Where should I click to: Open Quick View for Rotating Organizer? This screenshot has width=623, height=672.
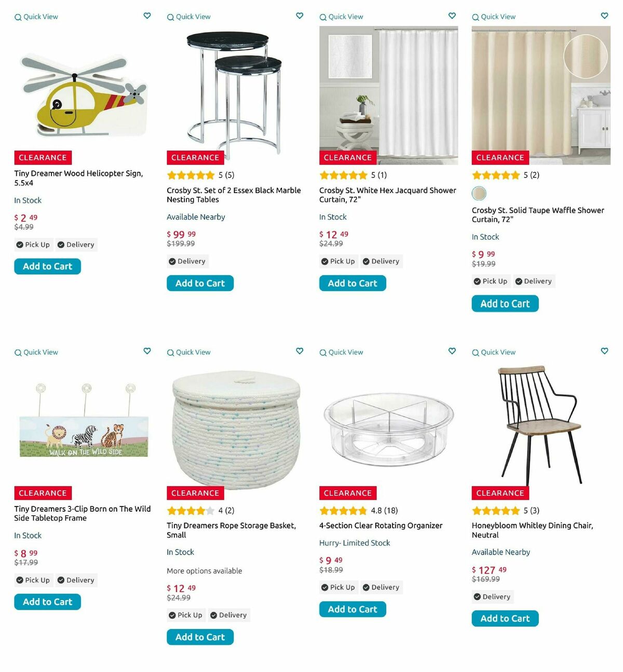pos(341,352)
